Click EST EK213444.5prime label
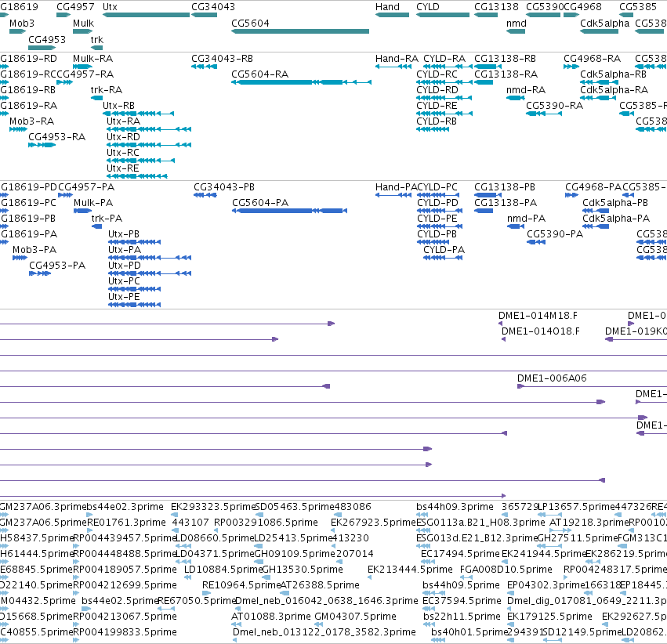667x644 pixels. pos(410,570)
